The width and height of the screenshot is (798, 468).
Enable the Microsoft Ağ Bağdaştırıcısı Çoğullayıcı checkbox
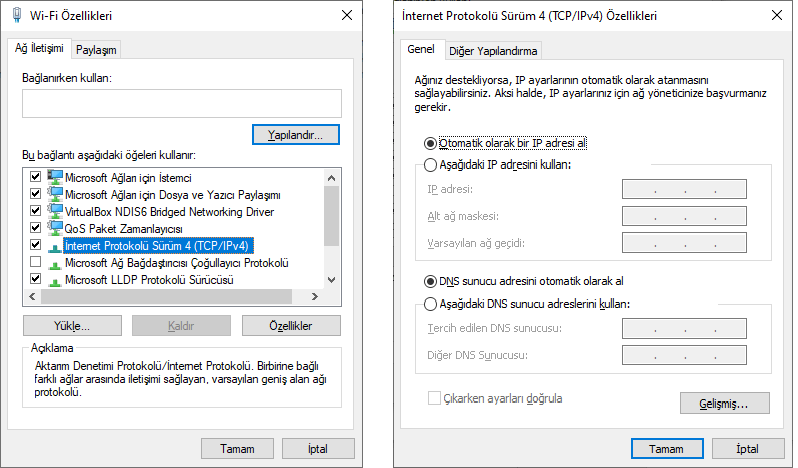tap(37, 263)
